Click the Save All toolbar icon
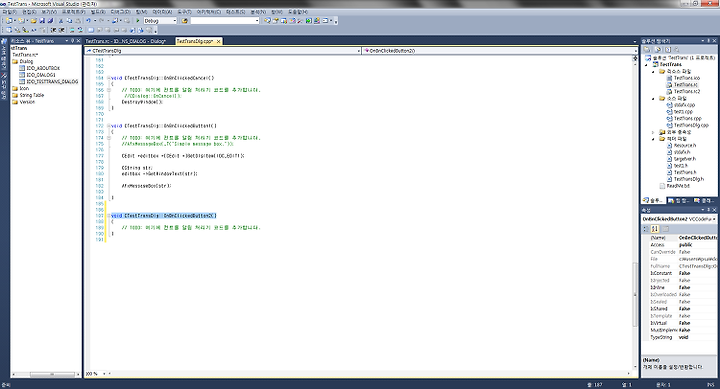720x389 pixels. pyautogui.click(x=50, y=21)
